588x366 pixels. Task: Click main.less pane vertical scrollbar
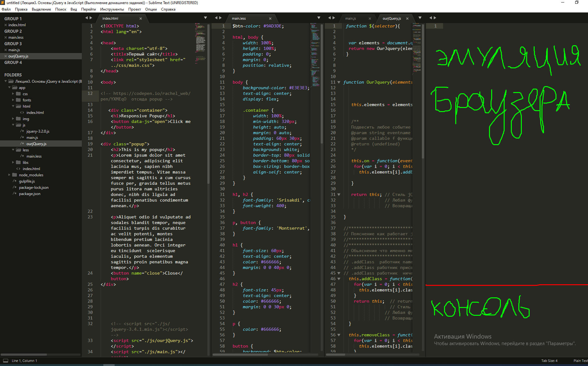(x=322, y=84)
